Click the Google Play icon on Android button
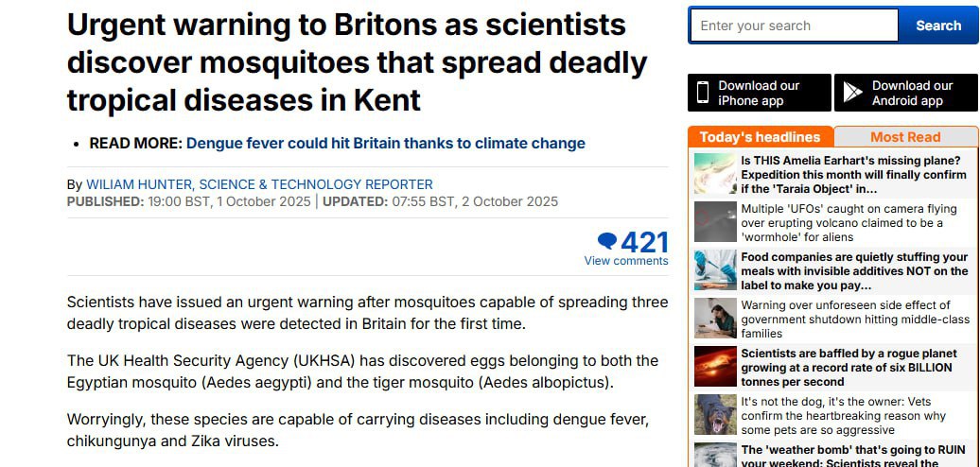The image size is (980, 467). 852,93
